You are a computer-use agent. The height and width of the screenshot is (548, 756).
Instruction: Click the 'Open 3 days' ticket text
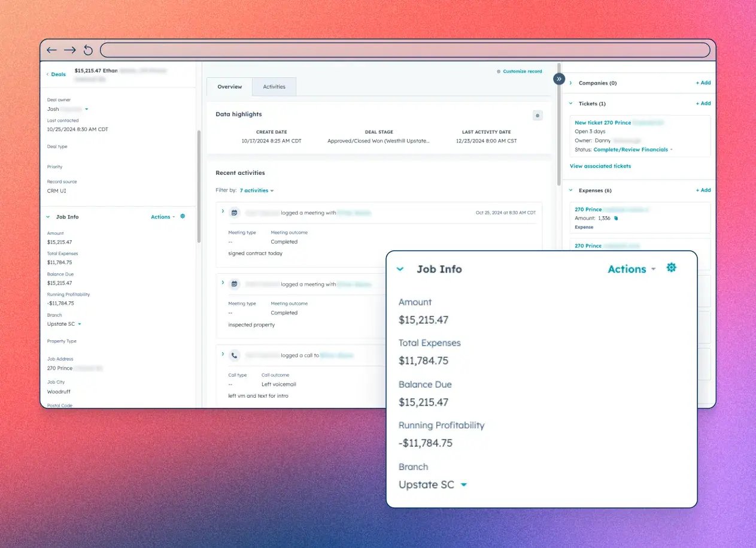(590, 131)
